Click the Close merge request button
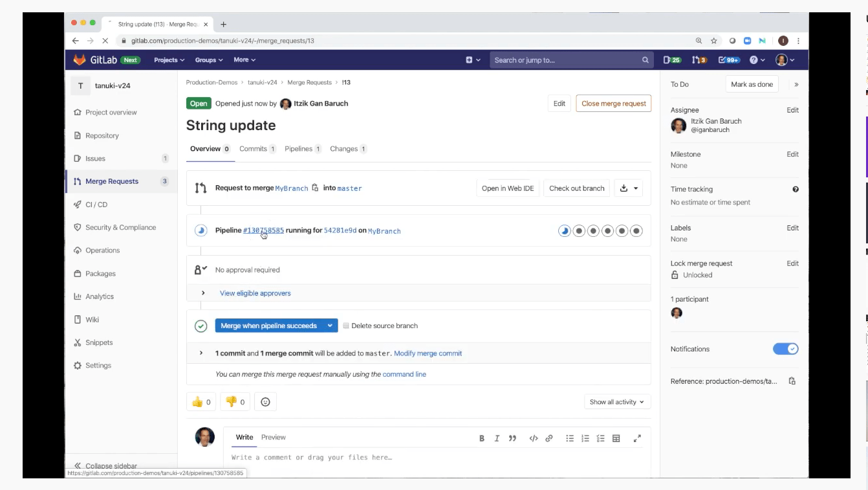The image size is (868, 490). pos(613,104)
